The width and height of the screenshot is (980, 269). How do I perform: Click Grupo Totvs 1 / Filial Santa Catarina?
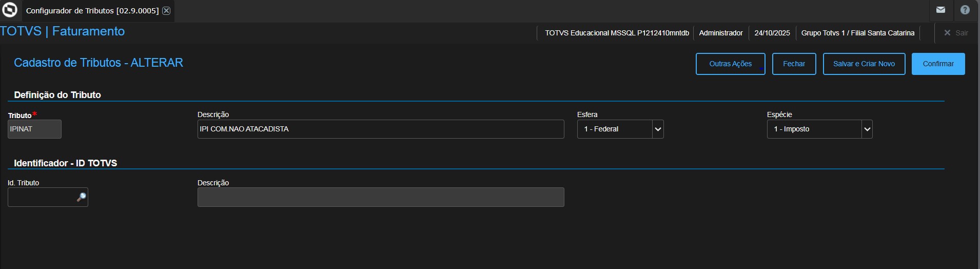coord(857,33)
